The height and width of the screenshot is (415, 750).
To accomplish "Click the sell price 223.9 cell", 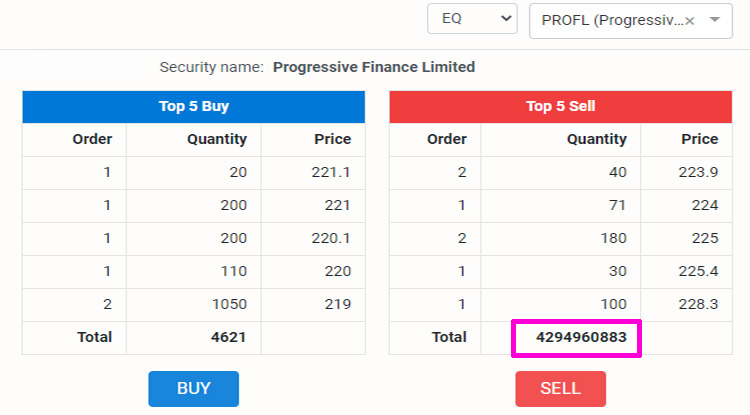I will (699, 172).
